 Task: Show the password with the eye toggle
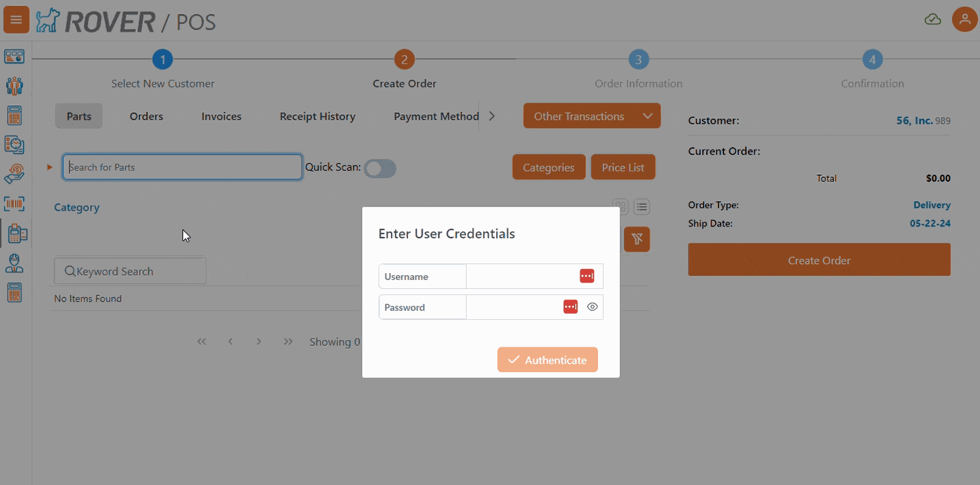pos(593,306)
